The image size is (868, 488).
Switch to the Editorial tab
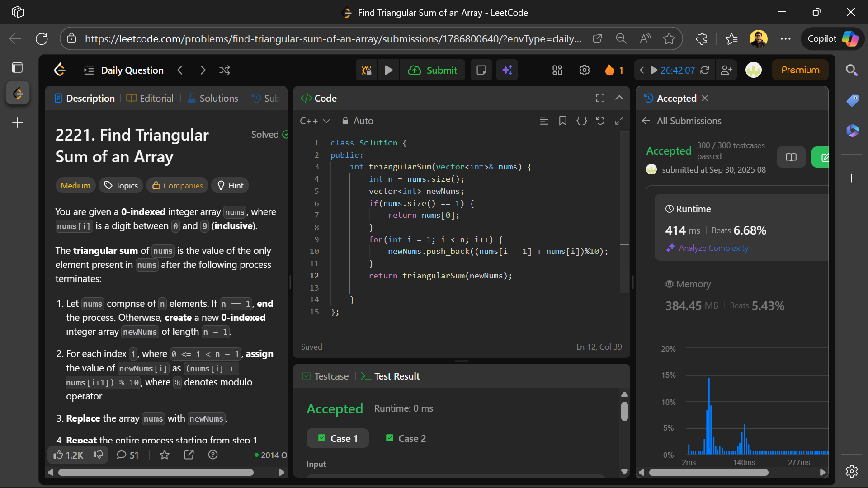coord(150,98)
